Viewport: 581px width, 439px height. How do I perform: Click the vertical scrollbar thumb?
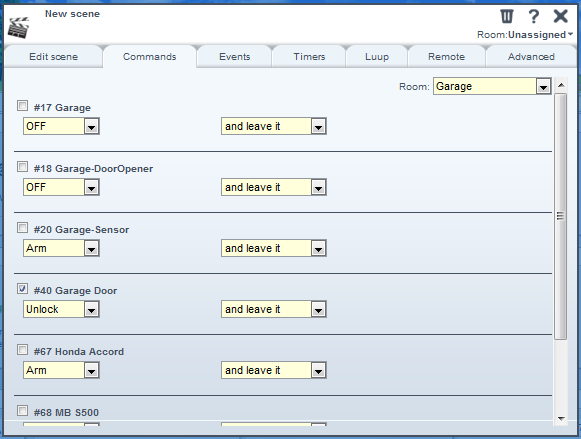coord(561,216)
